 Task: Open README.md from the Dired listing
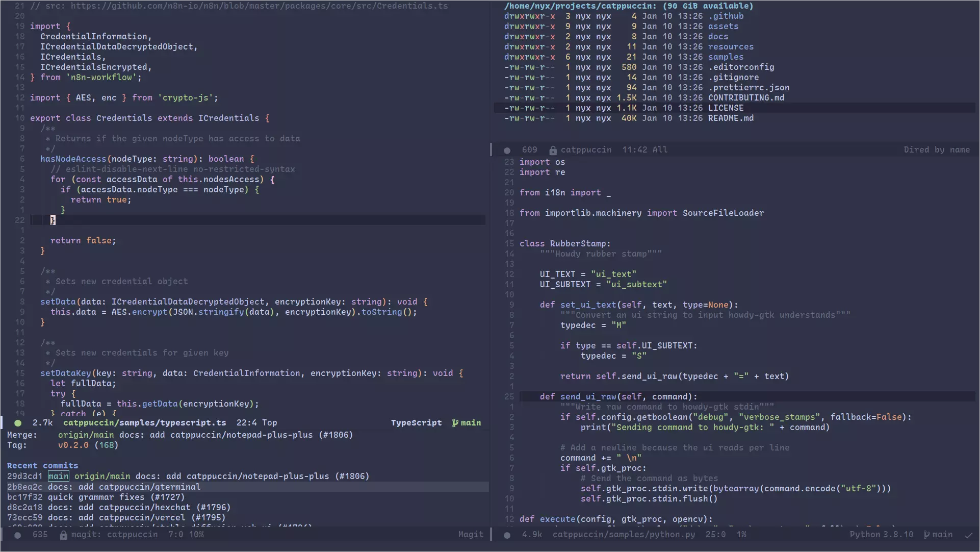[730, 118]
